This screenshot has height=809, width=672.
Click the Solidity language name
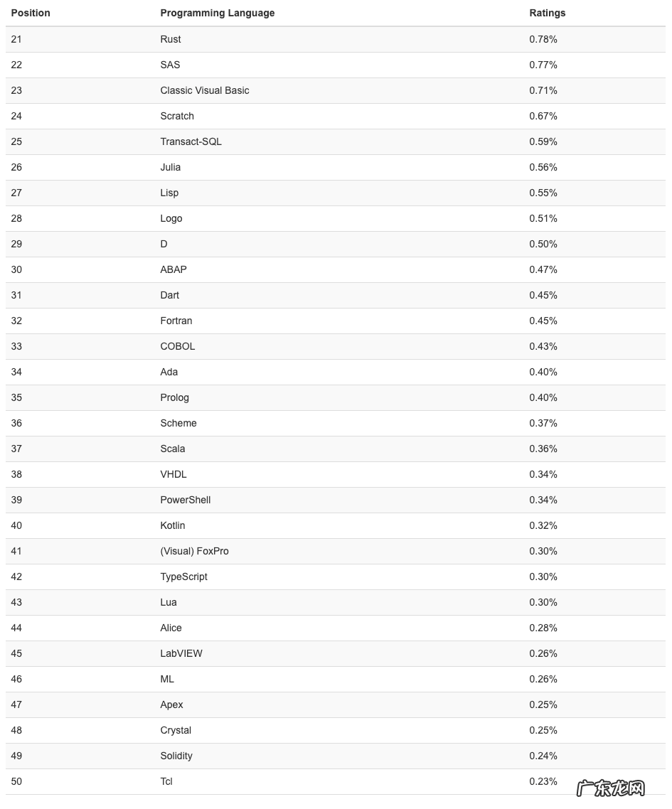(176, 756)
